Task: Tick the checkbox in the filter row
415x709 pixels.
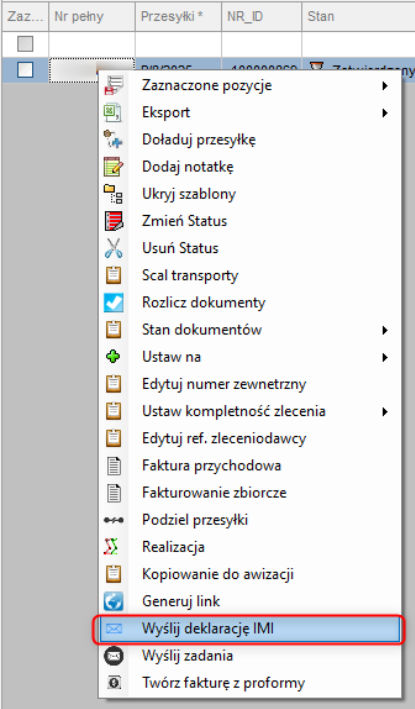Action: [25, 44]
